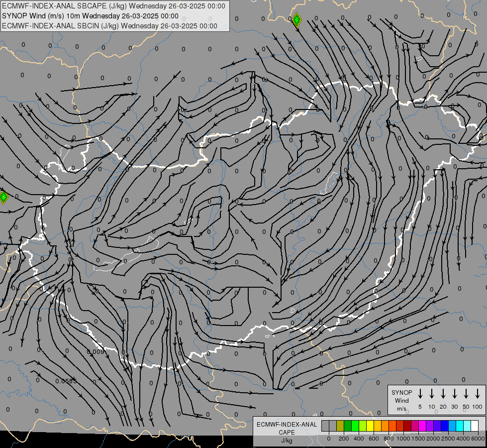Click the '30' speed label in wind legend
487x448 pixels.
[454, 407]
